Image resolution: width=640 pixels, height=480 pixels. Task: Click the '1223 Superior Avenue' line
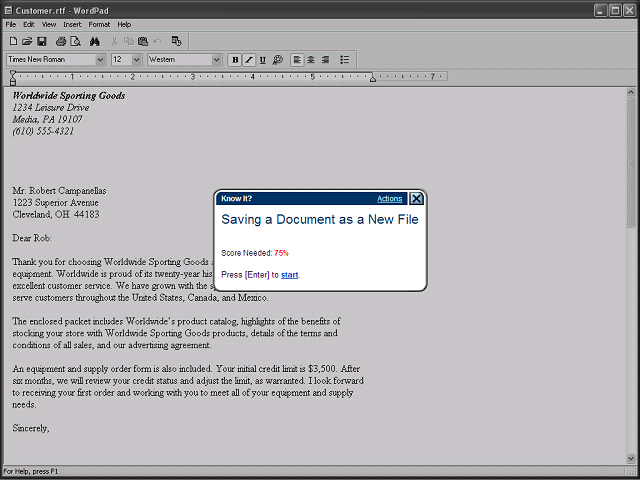tap(55, 203)
